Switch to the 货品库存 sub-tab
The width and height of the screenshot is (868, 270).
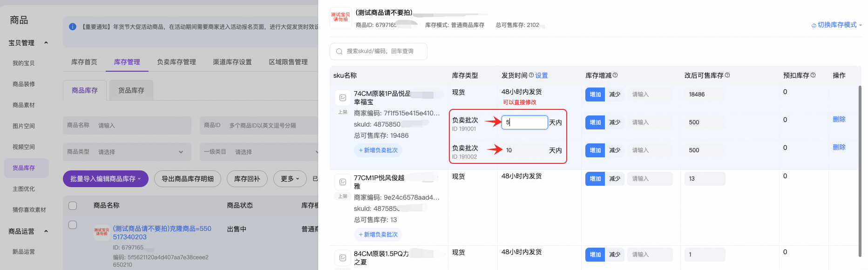click(x=131, y=90)
